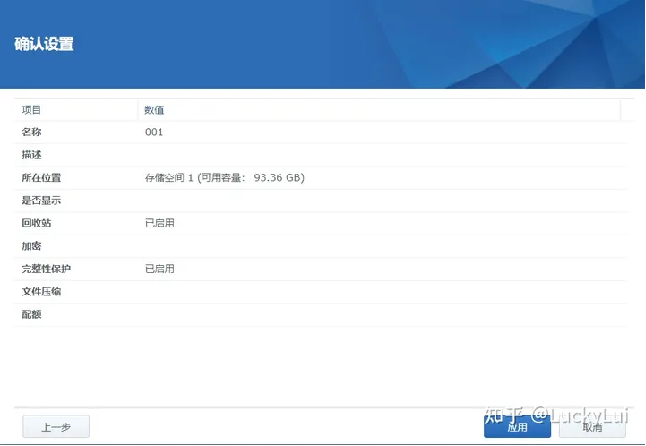Select the 文件压缩 row label
The height and width of the screenshot is (446, 646).
(x=41, y=291)
